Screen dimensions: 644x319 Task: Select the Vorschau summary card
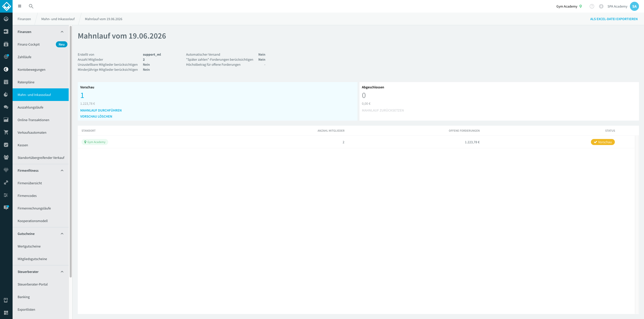217,101
